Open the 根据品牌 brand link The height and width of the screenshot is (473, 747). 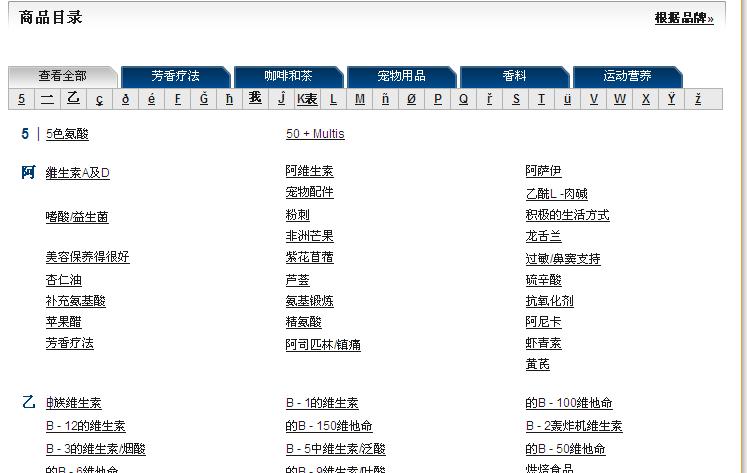coord(684,18)
